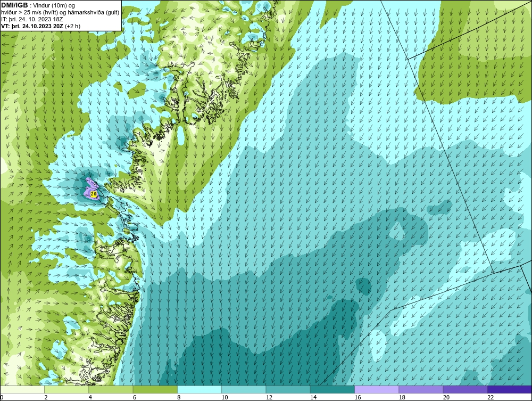Click the 'IT: þri. 24. 10. 2023 18Z' line
The image size is (532, 401).
(32, 19)
